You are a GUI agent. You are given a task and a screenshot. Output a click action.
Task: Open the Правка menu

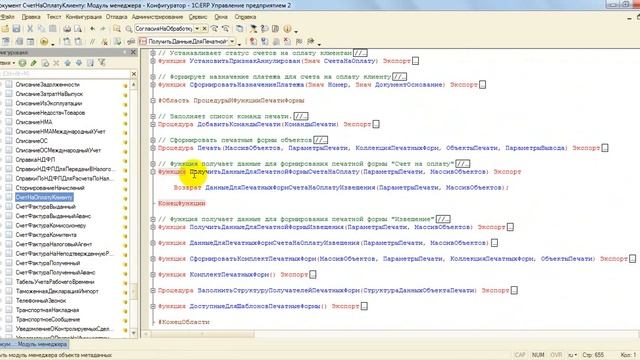(x=31, y=17)
